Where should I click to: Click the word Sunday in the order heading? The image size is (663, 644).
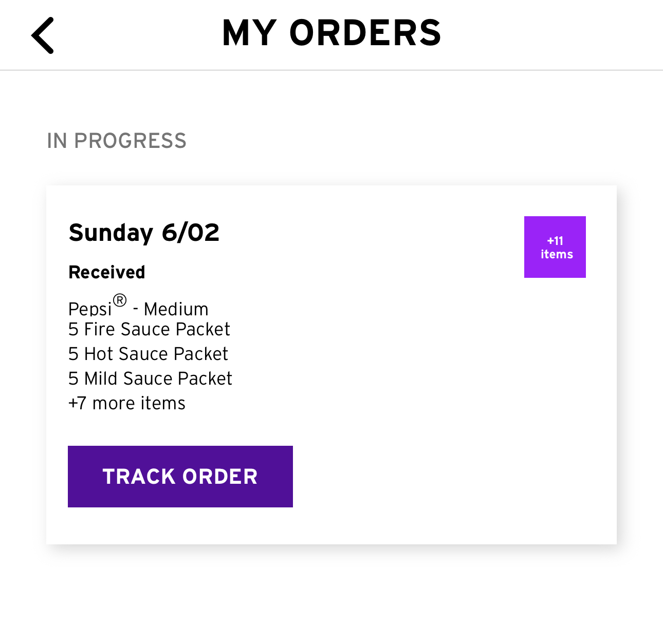[x=111, y=233]
